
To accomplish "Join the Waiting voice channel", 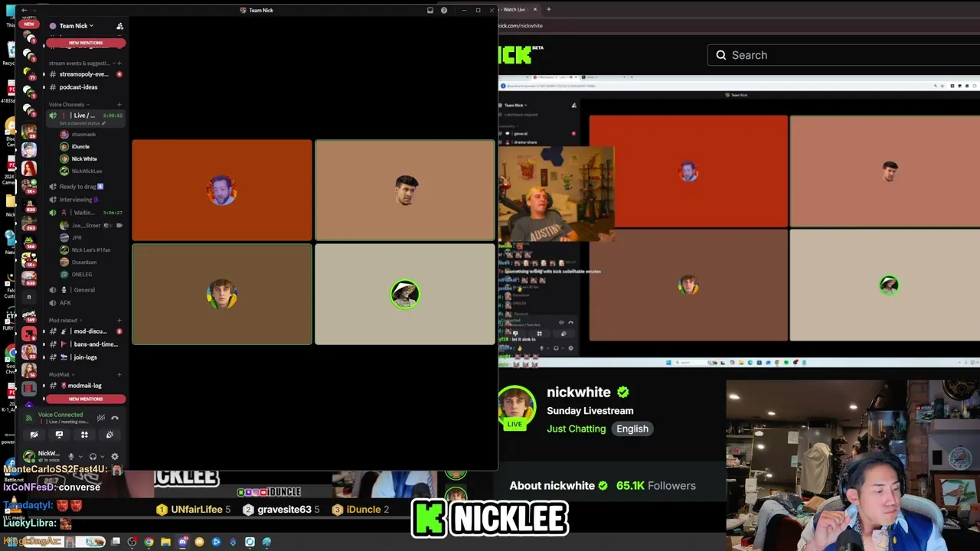I will pos(84,213).
